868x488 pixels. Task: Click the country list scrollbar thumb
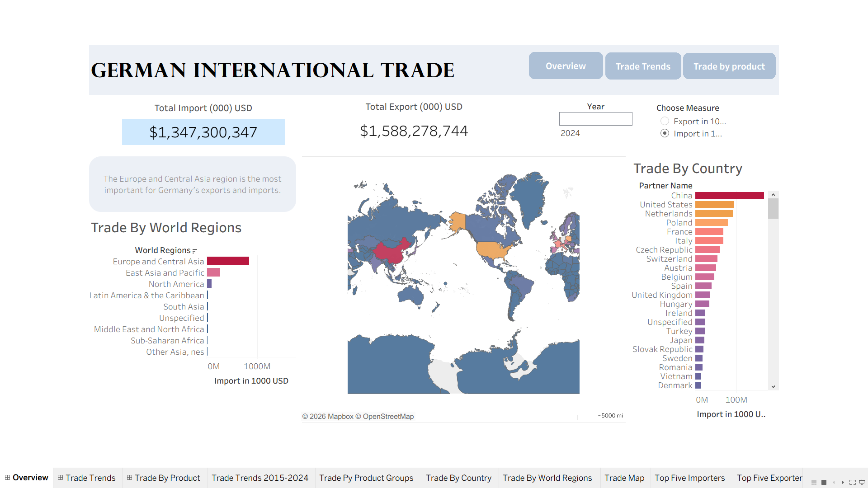click(773, 209)
